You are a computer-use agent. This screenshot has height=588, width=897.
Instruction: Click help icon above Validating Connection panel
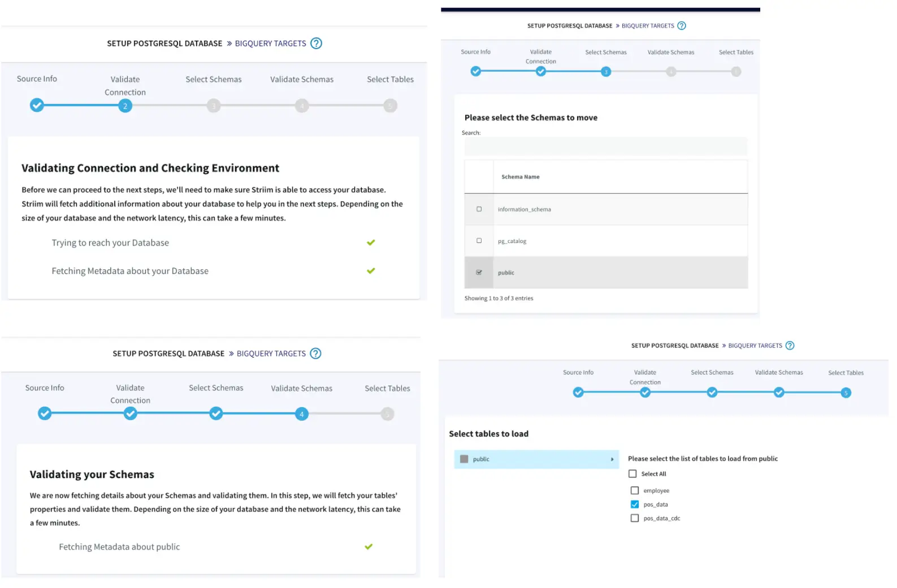tap(317, 43)
